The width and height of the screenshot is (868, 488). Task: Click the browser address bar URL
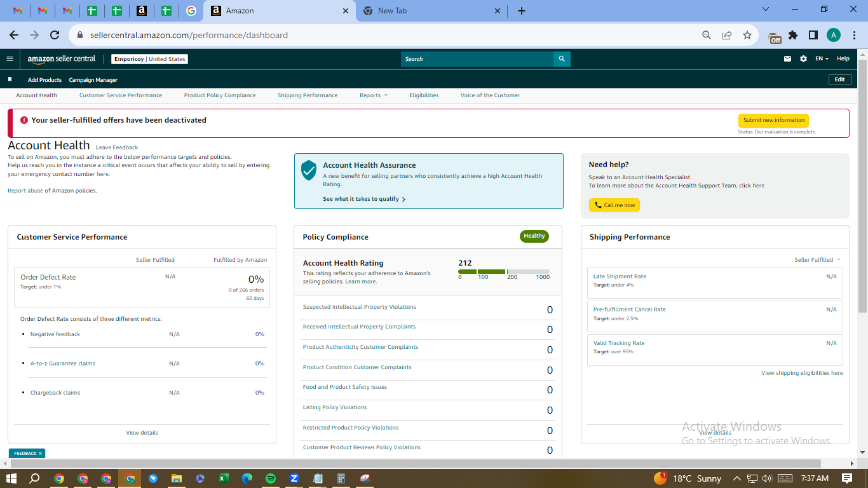click(189, 36)
